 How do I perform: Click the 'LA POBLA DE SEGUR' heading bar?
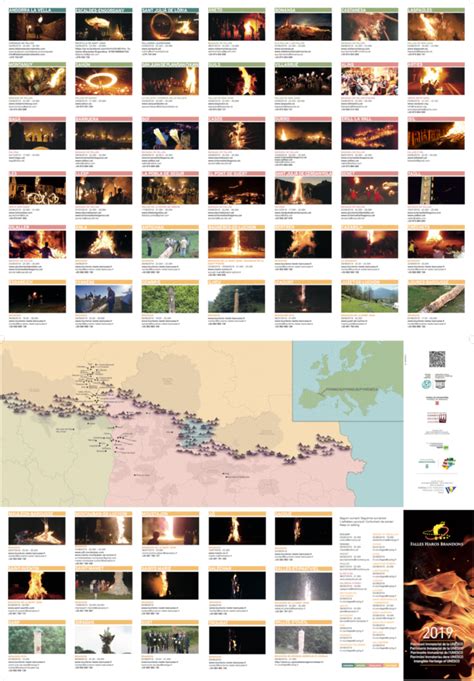click(170, 173)
